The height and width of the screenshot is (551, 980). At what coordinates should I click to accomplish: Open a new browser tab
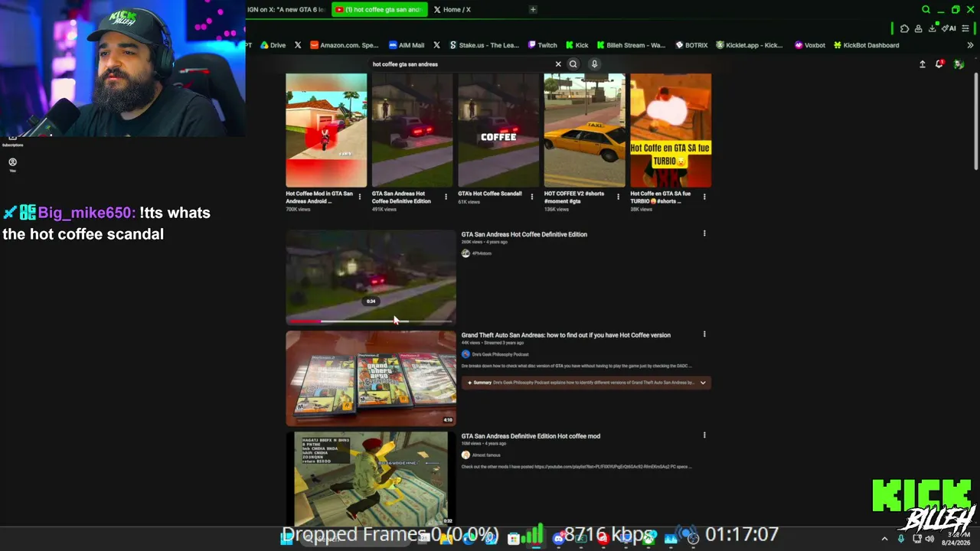coord(533,9)
